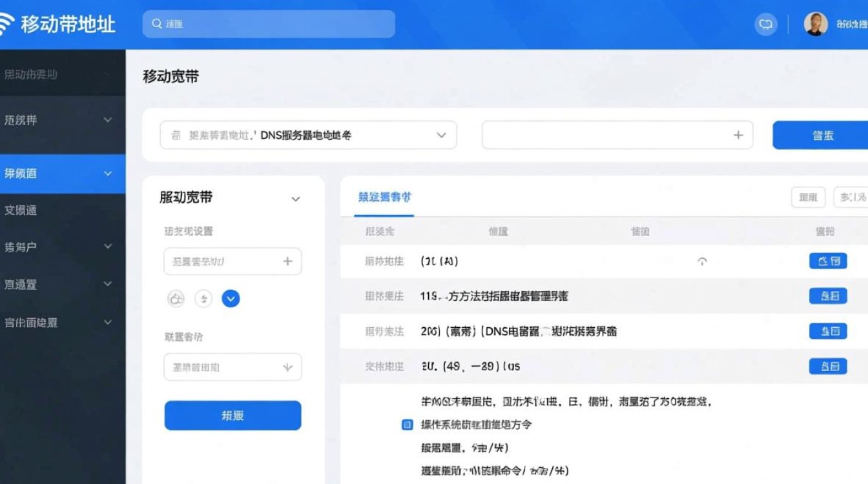Click the blue circular chevron icon in the left panel

231,298
